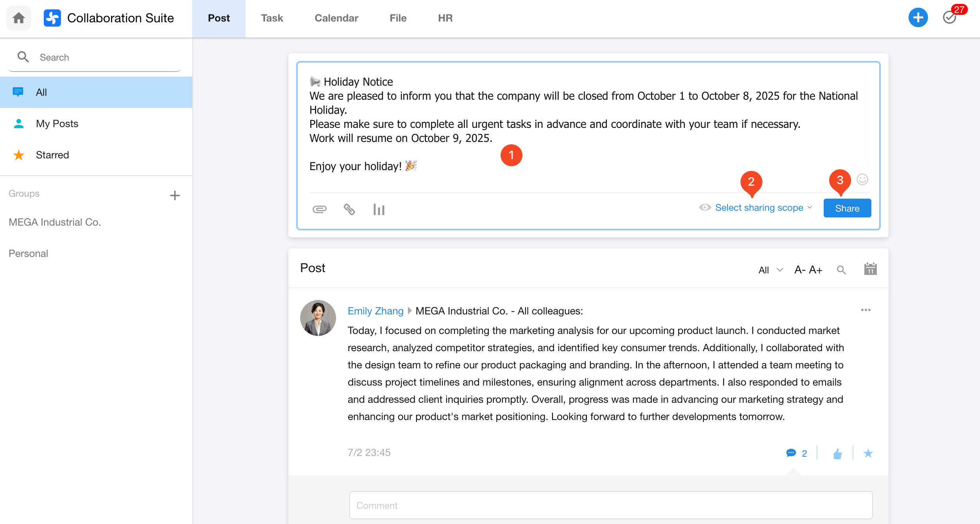The height and width of the screenshot is (524, 980).
Task: Open the three-dot post options menu
Action: 866,310
